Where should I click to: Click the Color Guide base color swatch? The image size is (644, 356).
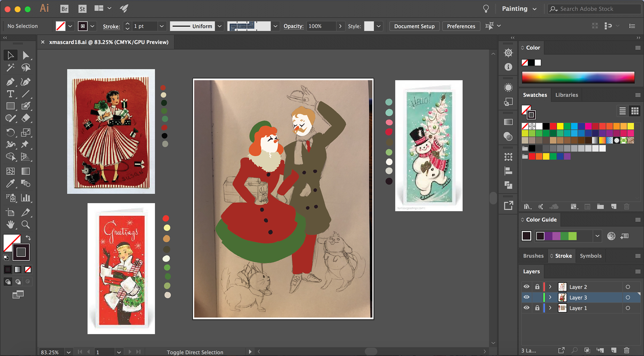coord(527,236)
